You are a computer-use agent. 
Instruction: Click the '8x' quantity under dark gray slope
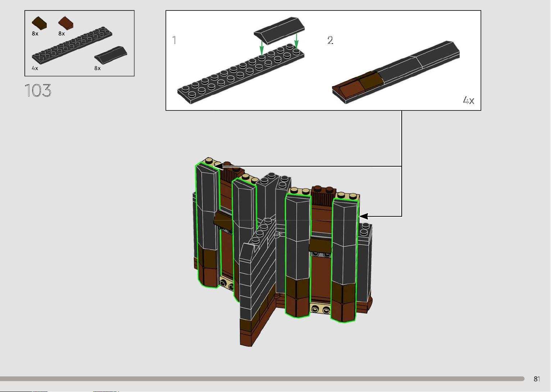coord(97,68)
